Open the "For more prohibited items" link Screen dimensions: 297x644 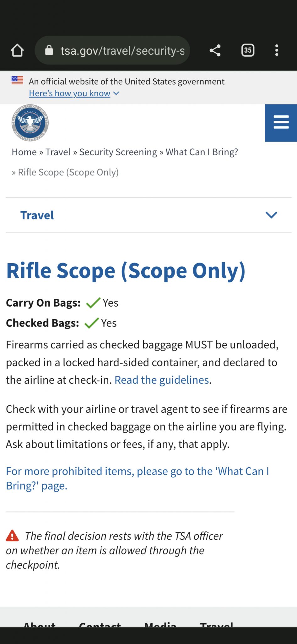pos(138,478)
